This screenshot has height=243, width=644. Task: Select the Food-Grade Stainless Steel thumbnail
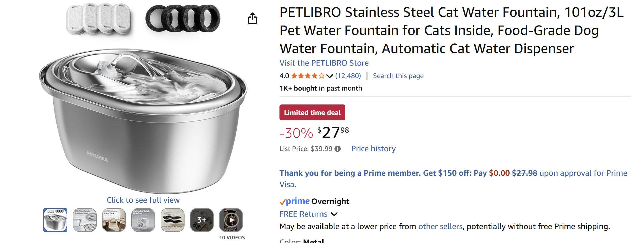pos(85,220)
